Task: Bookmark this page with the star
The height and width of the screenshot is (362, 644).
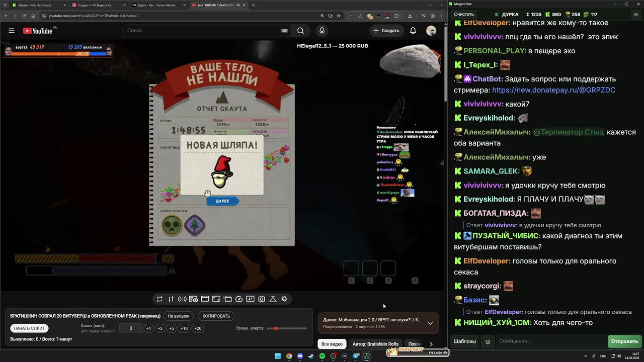Action: click(339, 16)
